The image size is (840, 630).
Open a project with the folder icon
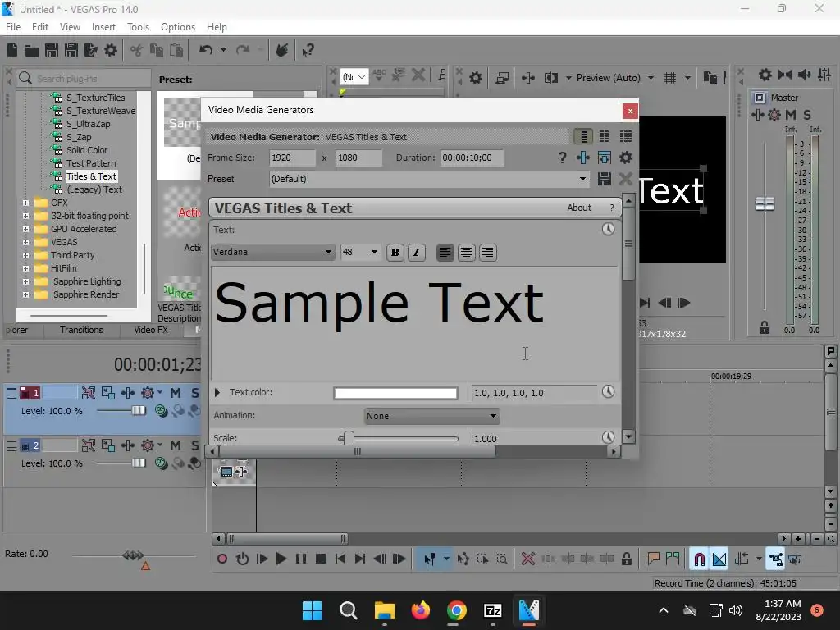tap(32, 50)
